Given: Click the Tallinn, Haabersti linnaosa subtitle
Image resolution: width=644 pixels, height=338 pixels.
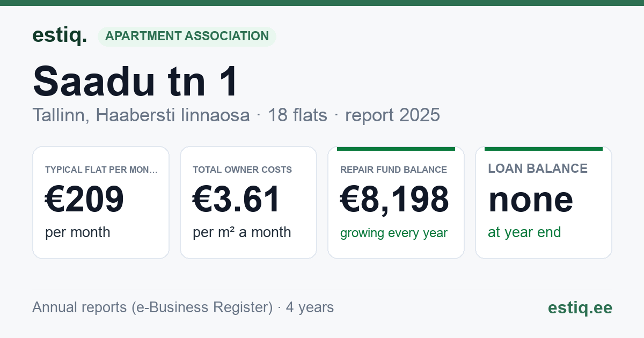Looking at the screenshot, I should (x=236, y=115).
